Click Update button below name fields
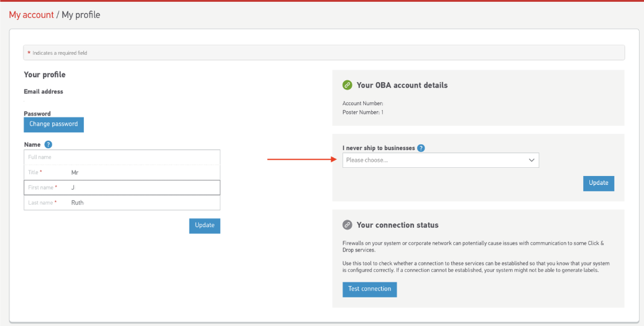The height and width of the screenshot is (326, 644). pos(205,225)
